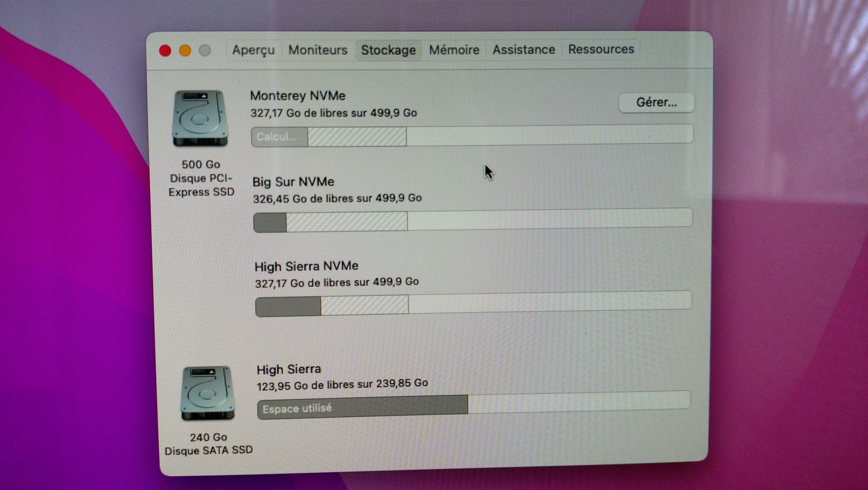Click the Monterey NVMe storage usage bar
Image resolution: width=868 pixels, height=490 pixels.
[472, 136]
